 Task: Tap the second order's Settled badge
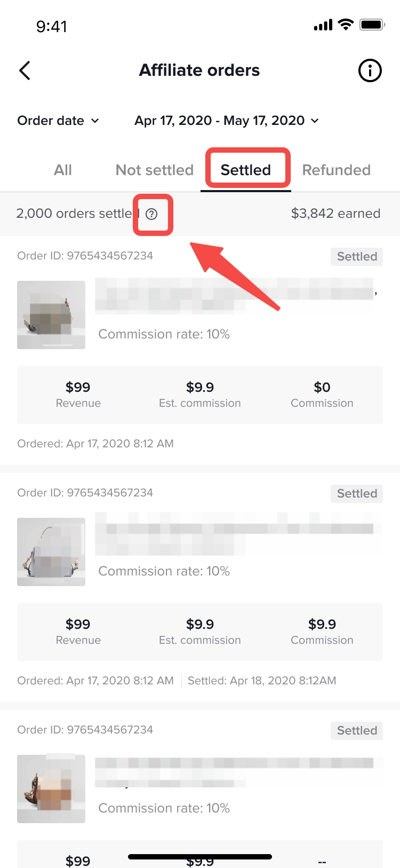357,493
